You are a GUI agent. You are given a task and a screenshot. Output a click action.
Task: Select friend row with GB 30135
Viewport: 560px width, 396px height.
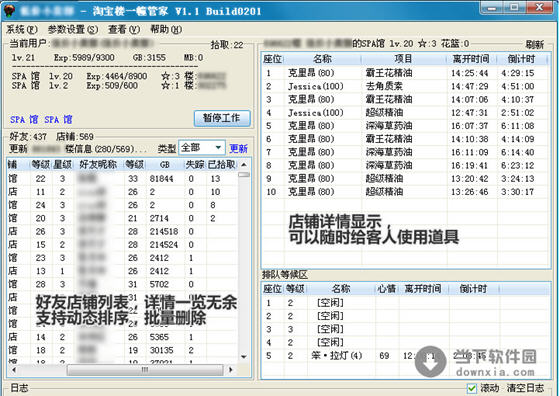click(122, 350)
